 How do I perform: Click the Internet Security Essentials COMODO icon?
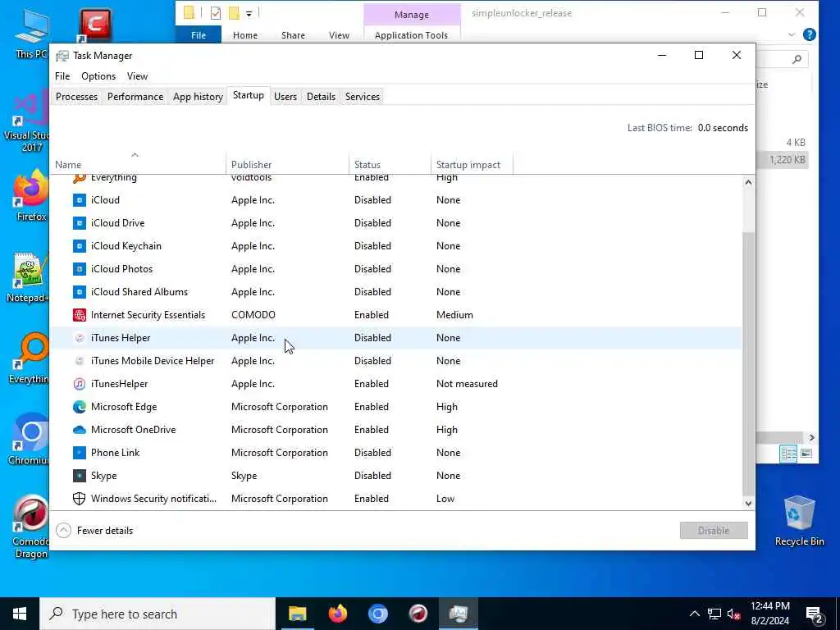click(80, 315)
